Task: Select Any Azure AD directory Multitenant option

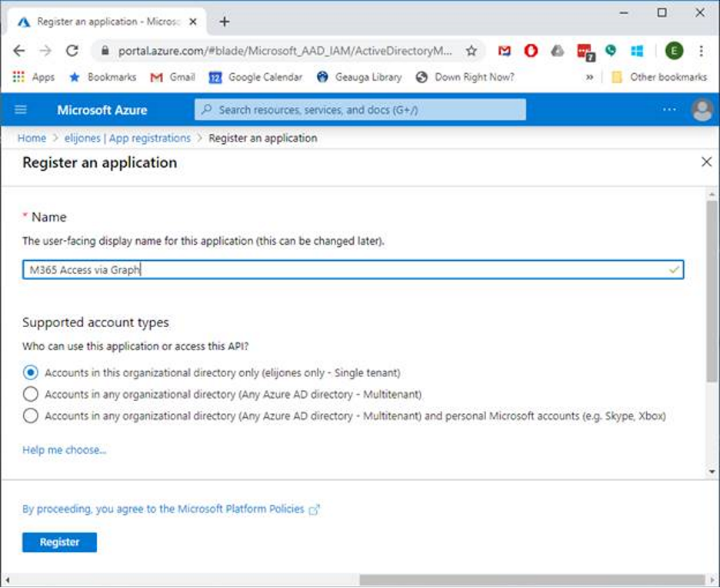Action: pyautogui.click(x=31, y=394)
